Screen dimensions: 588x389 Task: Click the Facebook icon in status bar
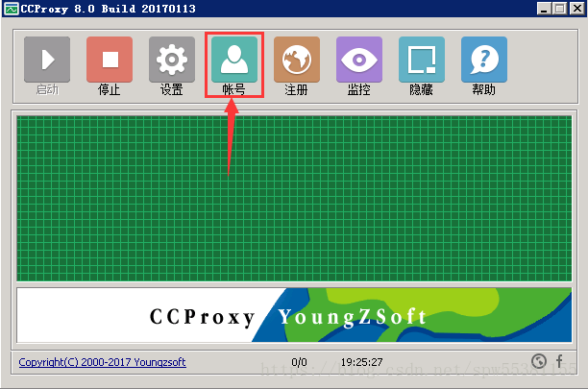(559, 361)
